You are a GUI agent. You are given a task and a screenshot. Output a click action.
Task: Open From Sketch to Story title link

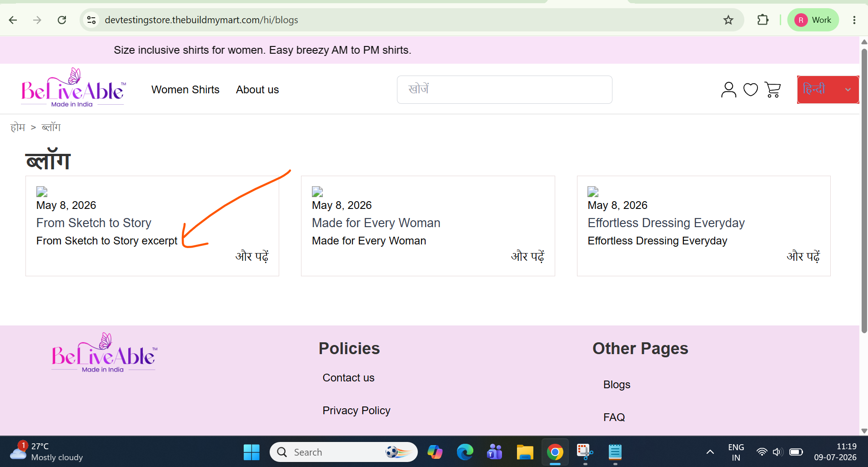coord(94,223)
